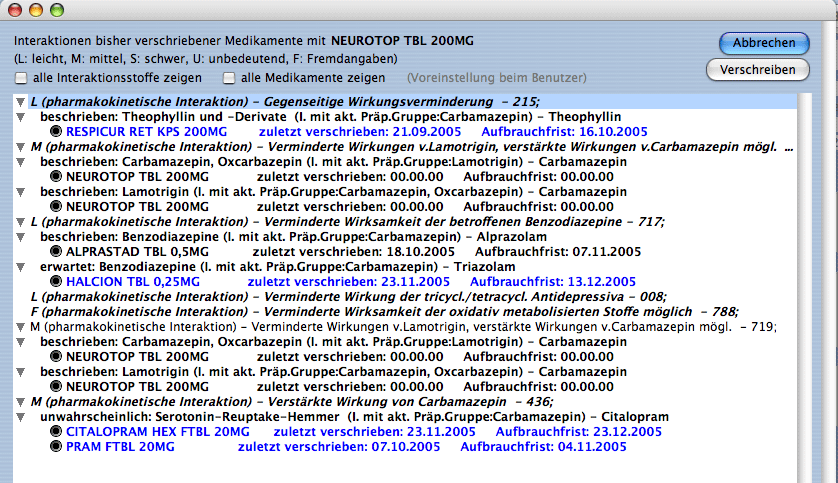
Task: Collapse 'Verstärkte Wirkung von Carbamazepin – 436' node
Action: pyautogui.click(x=20, y=401)
